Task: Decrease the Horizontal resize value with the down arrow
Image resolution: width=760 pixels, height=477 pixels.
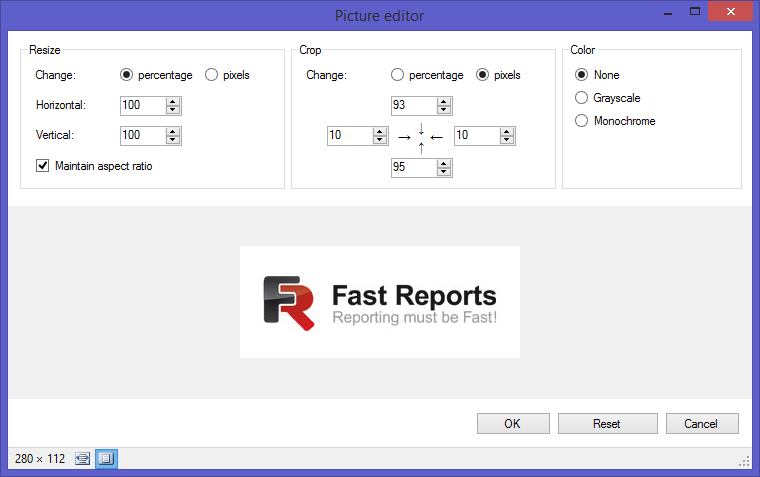Action: 173,110
